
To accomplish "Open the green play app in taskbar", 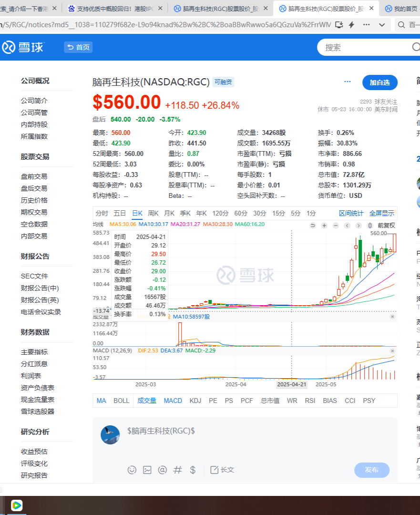I will (16, 505).
